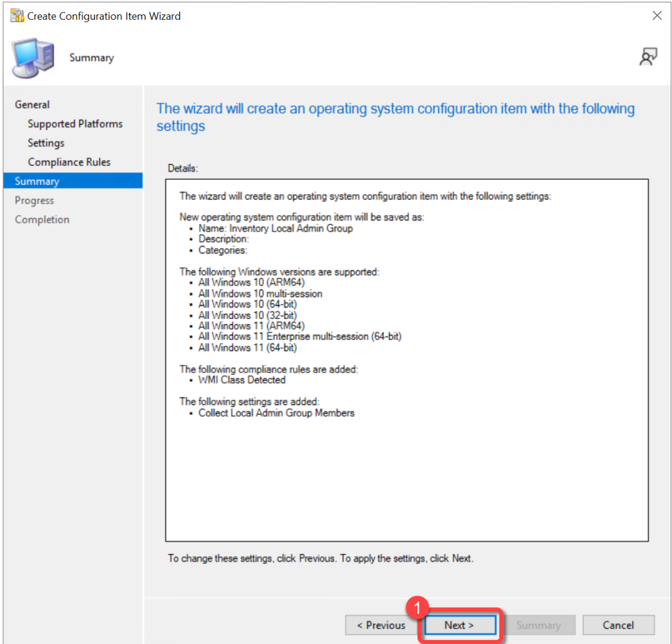Open the feedback icon at top right
Viewport: 672px width, 644px height.
[x=648, y=58]
